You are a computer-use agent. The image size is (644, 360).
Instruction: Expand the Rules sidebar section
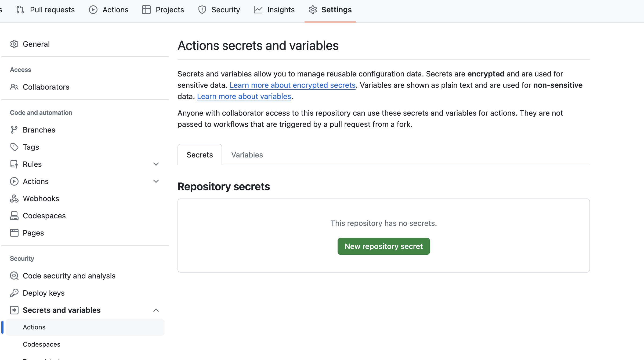point(156,164)
